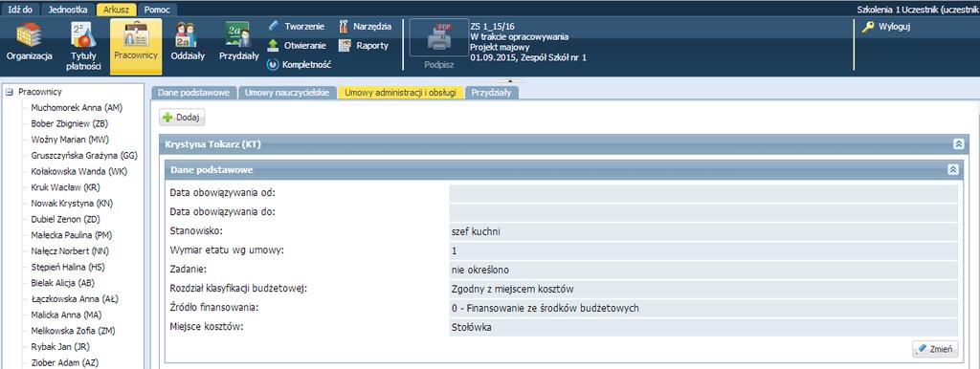Open the Jednostka menu tab
This screenshot has width=980, height=369.
[x=68, y=10]
